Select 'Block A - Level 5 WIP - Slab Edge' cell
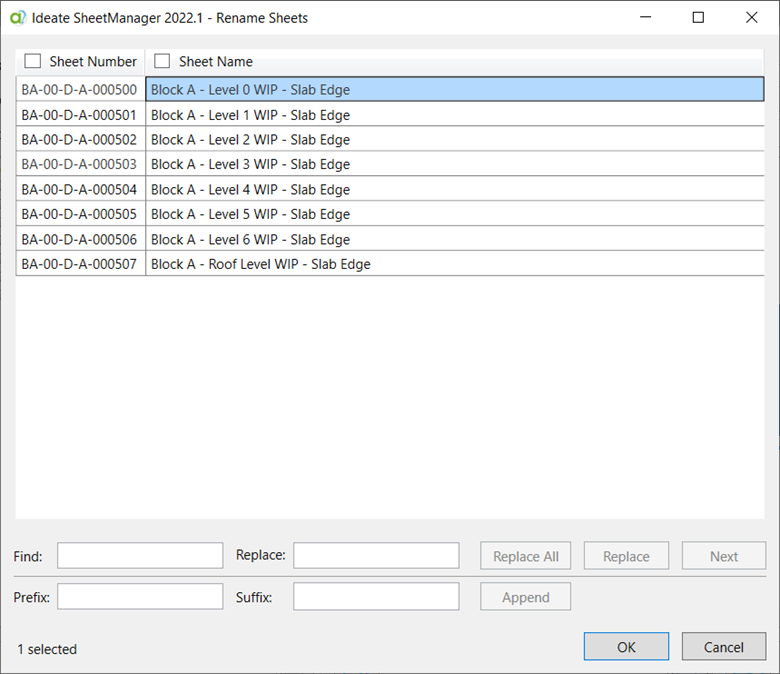This screenshot has height=674, width=780. pyautogui.click(x=455, y=214)
